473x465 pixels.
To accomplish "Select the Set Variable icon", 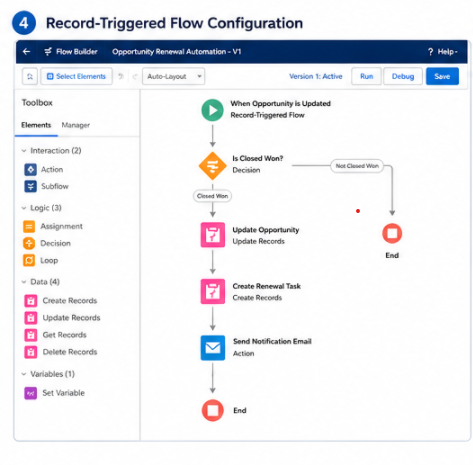I will coord(31,393).
